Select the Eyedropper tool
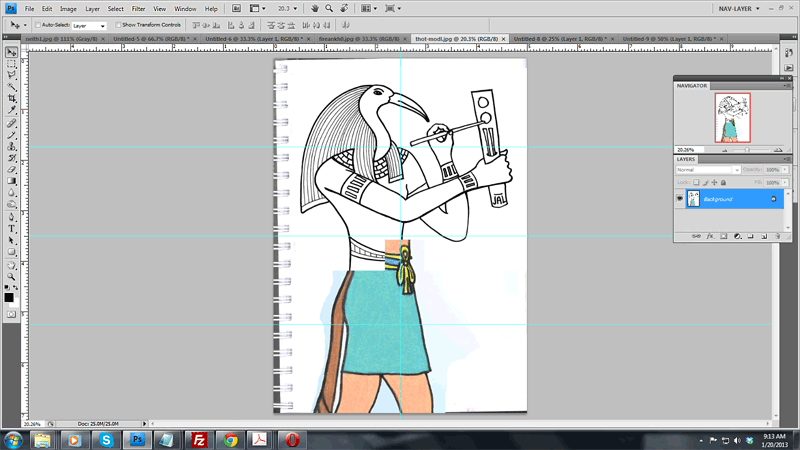 [12, 111]
